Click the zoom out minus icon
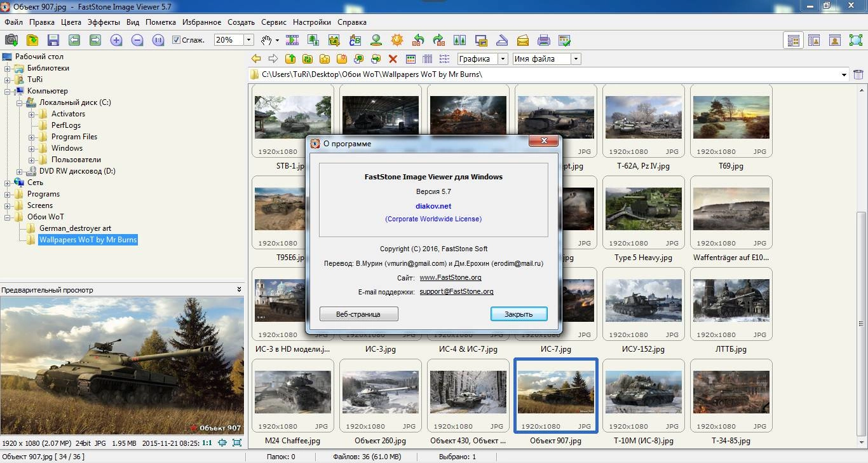Image resolution: width=868 pixels, height=463 pixels. coord(137,40)
